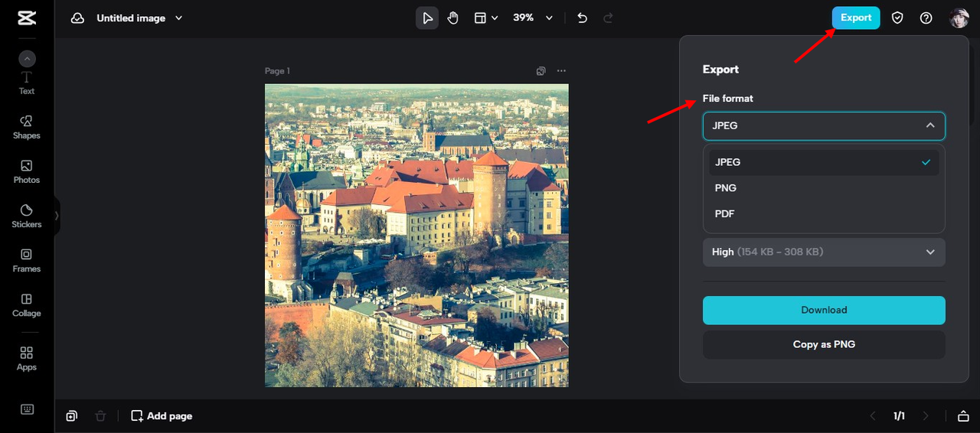The width and height of the screenshot is (980, 433).
Task: Open keyboard shortcuts icon
Action: point(27,409)
